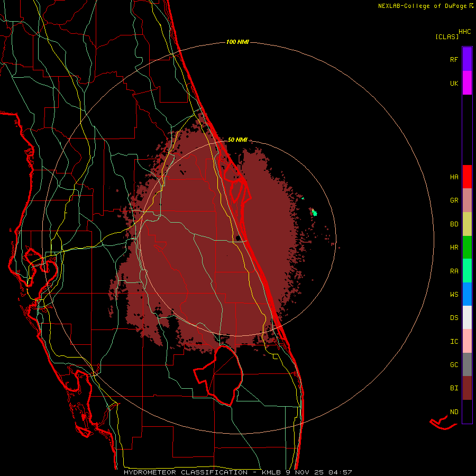This screenshot has height=476, width=476.
Task: Click the NEXLAB-College of DuPage title
Action: tap(425, 6)
